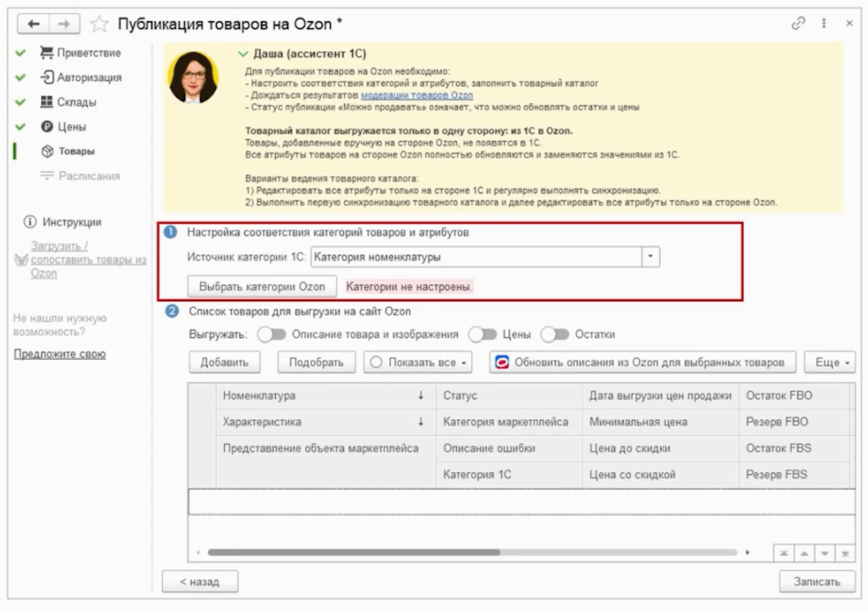
Task: Click the warehouse grid icon beside Склады
Action: click(46, 102)
